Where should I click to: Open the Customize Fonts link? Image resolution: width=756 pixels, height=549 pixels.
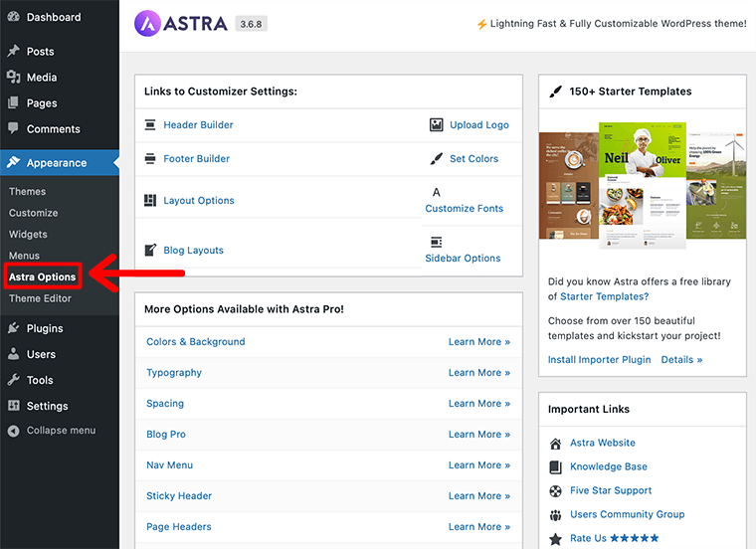(x=464, y=209)
